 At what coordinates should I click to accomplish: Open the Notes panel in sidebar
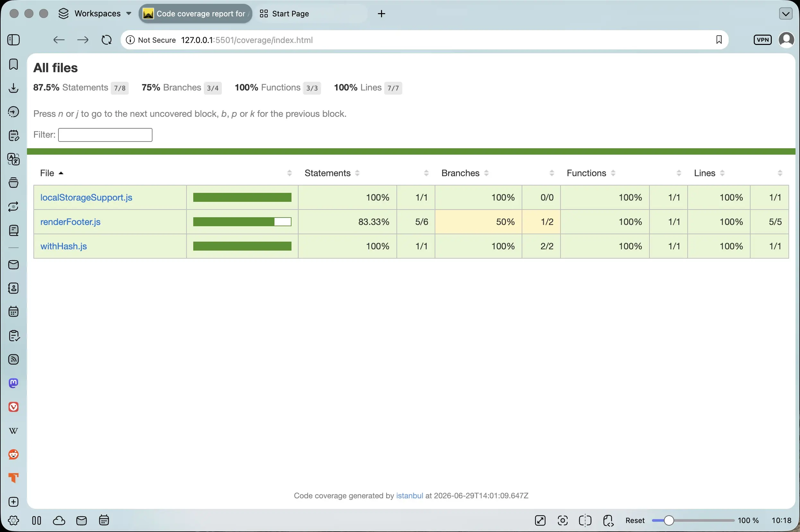pyautogui.click(x=13, y=136)
